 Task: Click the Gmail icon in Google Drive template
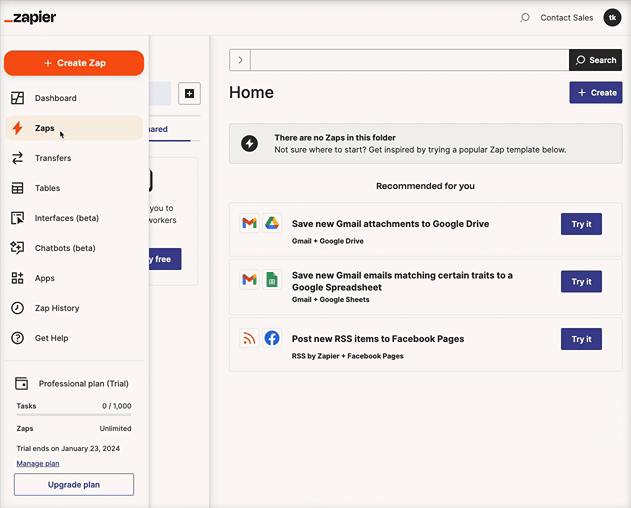pyautogui.click(x=249, y=223)
